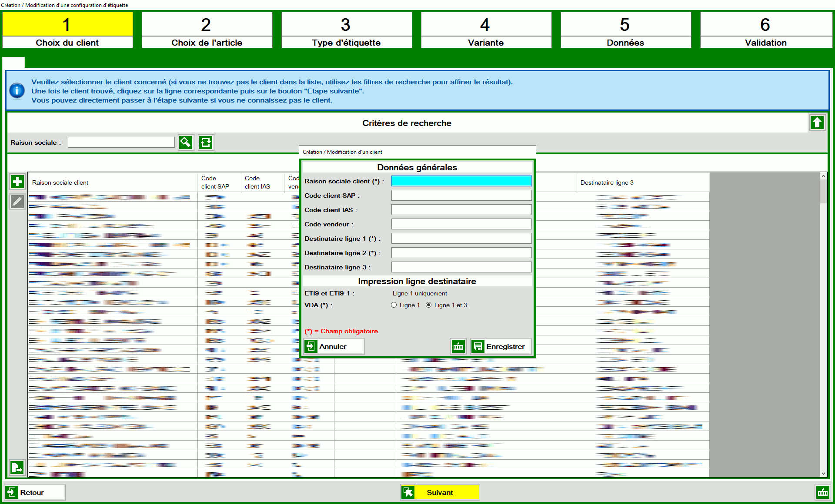Image resolution: width=835 pixels, height=504 pixels.
Task: Click the table's vertical scrollbar down arrow
Action: (823, 474)
